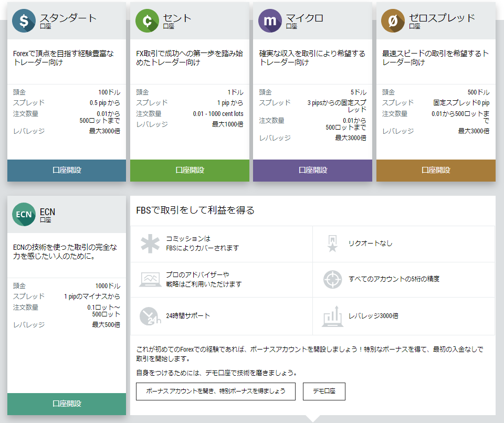Select the ゼロスプレッド account heading
The image size is (504, 423).
pos(442,18)
